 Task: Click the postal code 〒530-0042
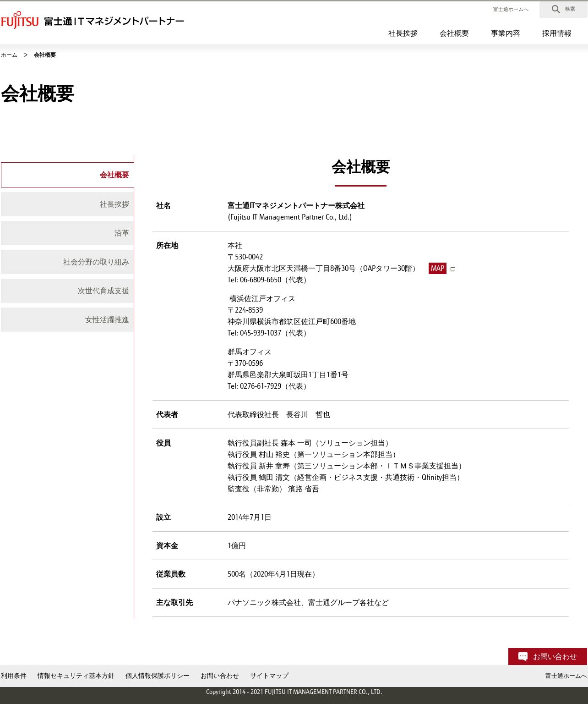(245, 257)
